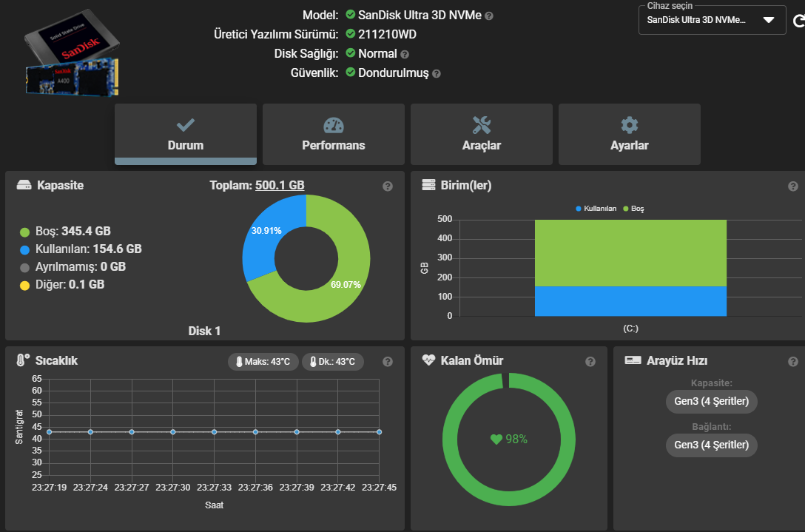Click the Bağlantı Gen3 (4 Şeritler) badge
This screenshot has width=805, height=532.
(x=712, y=445)
